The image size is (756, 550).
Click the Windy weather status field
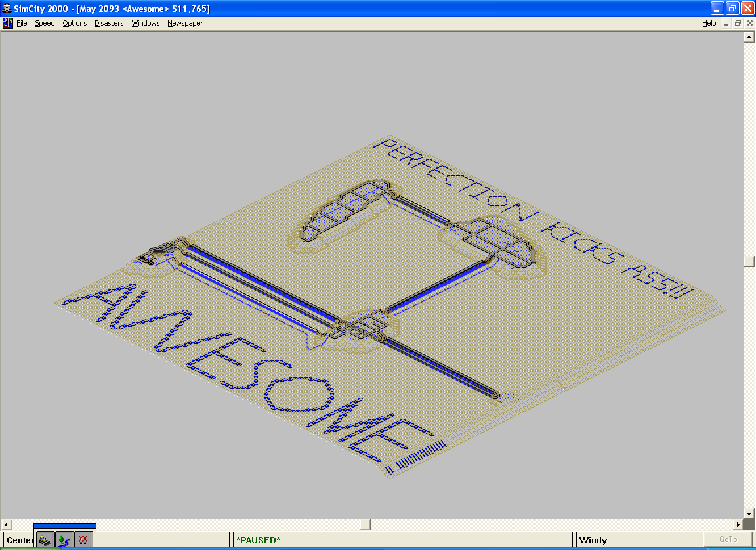coord(612,540)
